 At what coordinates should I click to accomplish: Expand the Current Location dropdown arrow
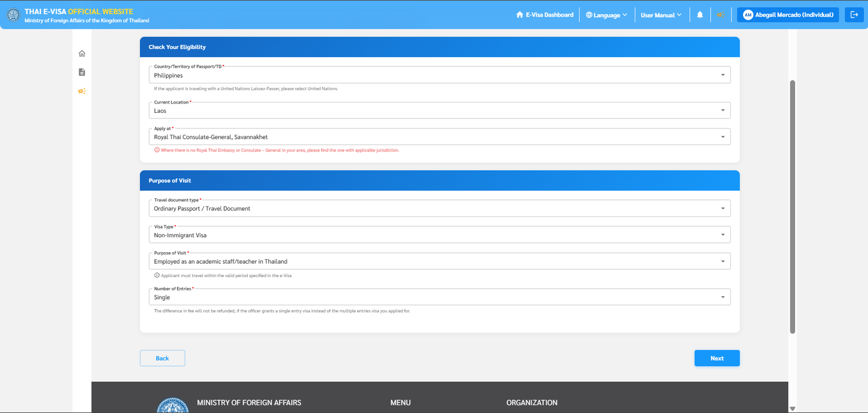point(723,110)
